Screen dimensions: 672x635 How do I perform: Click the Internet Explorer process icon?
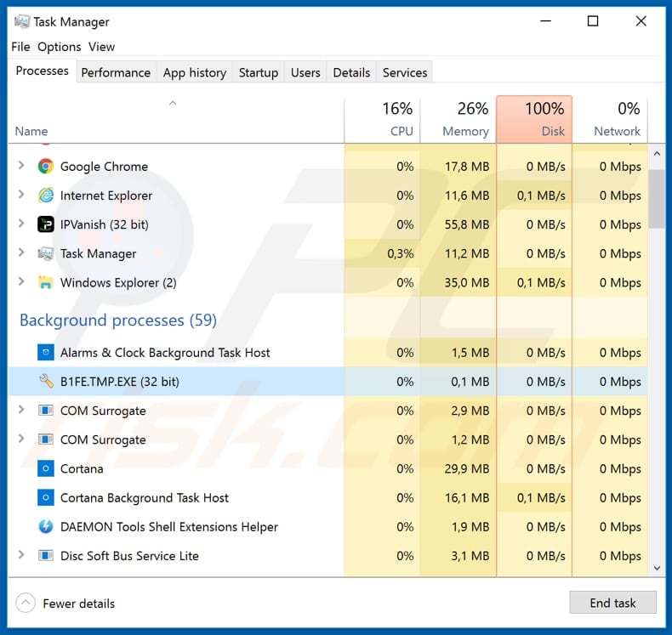pyautogui.click(x=45, y=196)
